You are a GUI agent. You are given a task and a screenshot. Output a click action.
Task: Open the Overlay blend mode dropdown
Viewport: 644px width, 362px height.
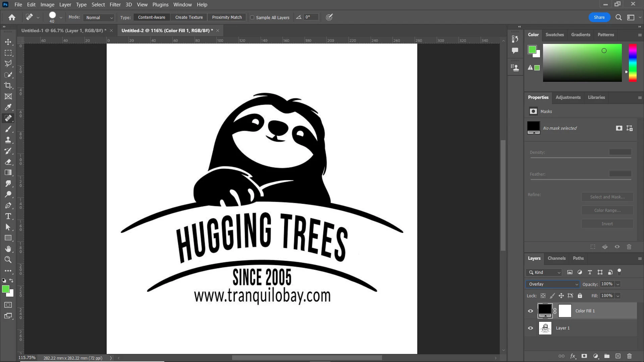coord(552,284)
